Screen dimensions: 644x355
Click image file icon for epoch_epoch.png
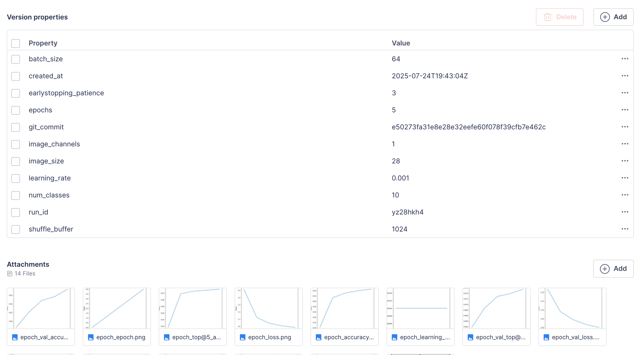tap(91, 337)
